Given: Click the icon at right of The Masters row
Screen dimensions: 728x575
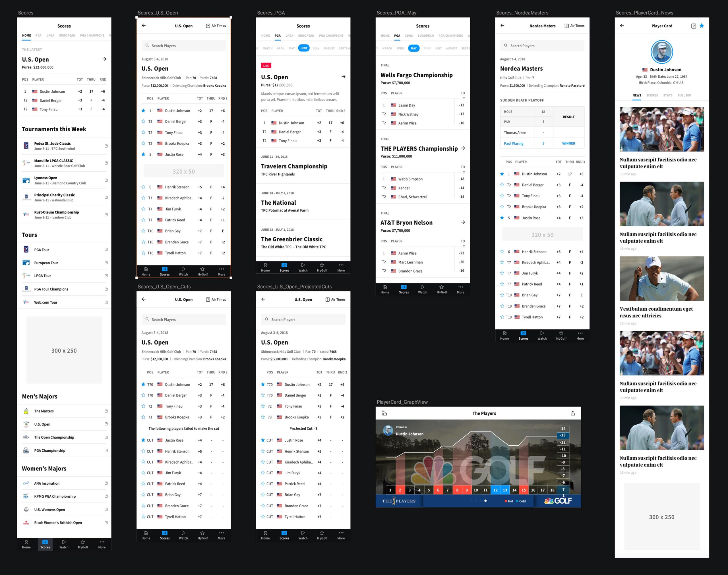Looking at the screenshot, I should 106,411.
